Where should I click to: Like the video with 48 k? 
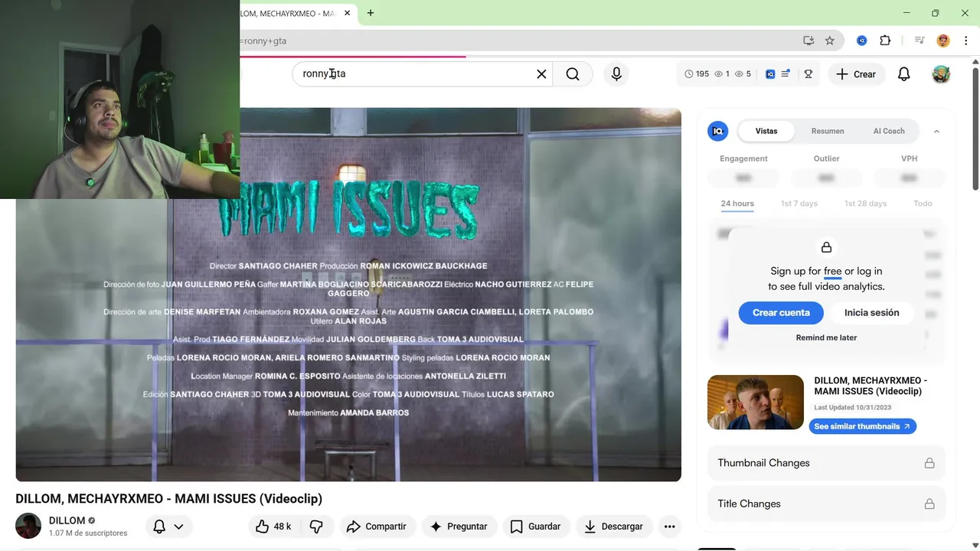(273, 527)
